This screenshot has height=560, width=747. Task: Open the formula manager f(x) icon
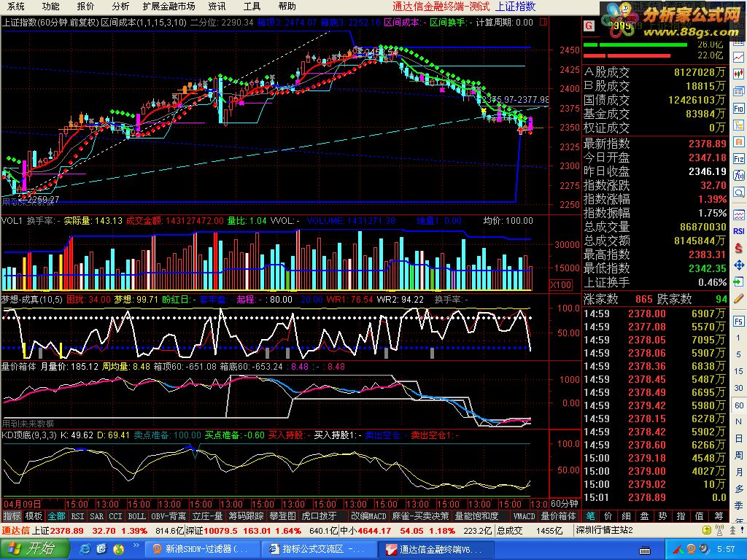(x=739, y=176)
